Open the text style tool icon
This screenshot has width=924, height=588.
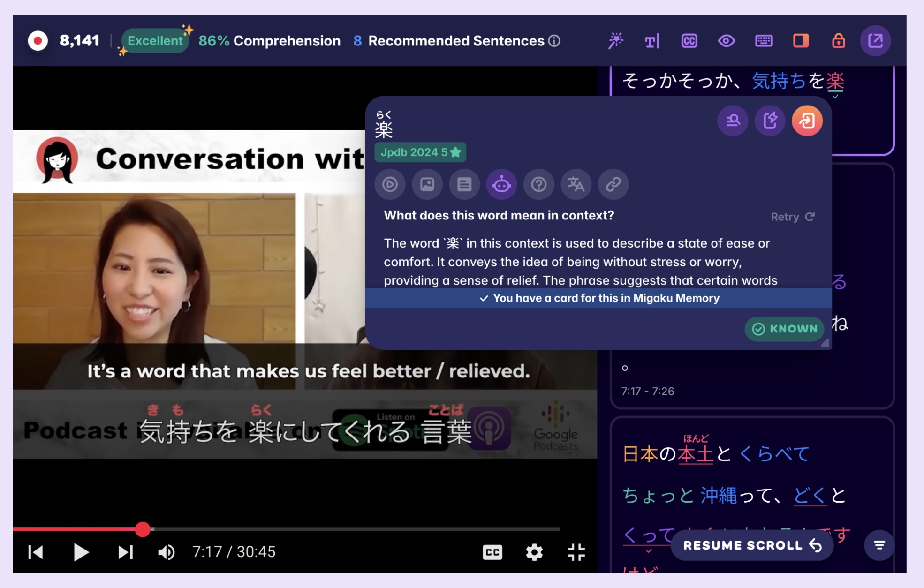pos(652,41)
